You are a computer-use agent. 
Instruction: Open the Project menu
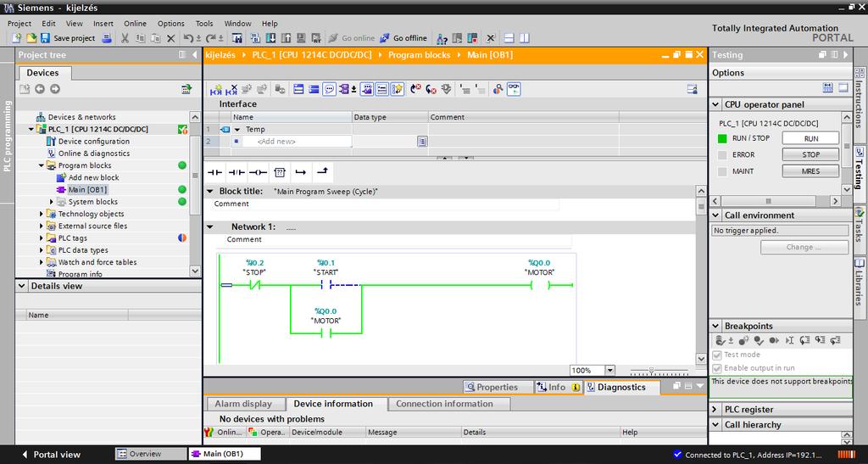pyautogui.click(x=19, y=23)
